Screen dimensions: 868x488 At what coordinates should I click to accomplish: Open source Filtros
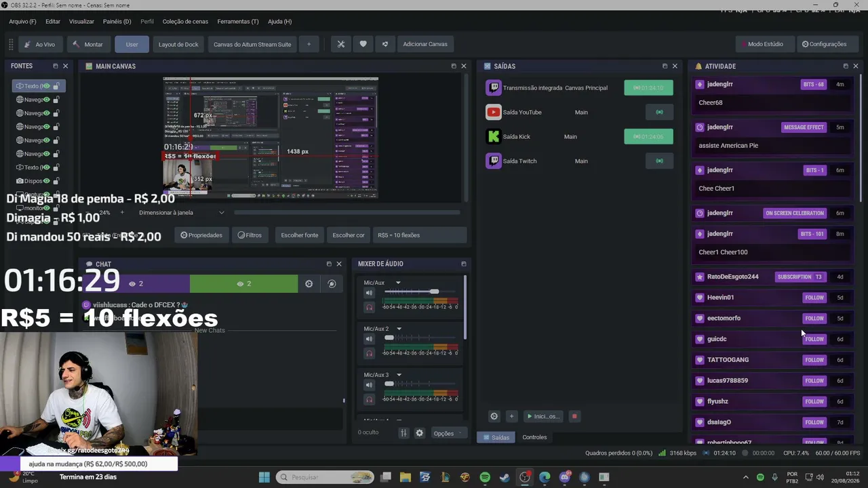click(x=250, y=235)
